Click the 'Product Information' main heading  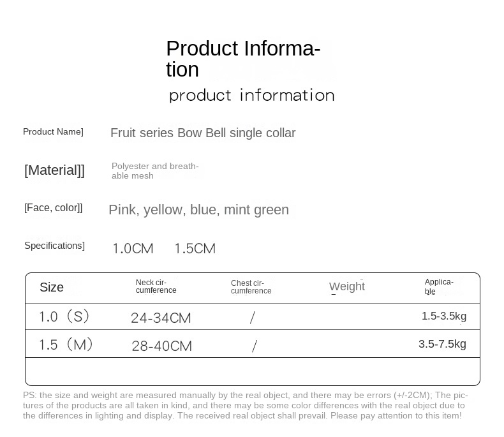click(x=242, y=58)
